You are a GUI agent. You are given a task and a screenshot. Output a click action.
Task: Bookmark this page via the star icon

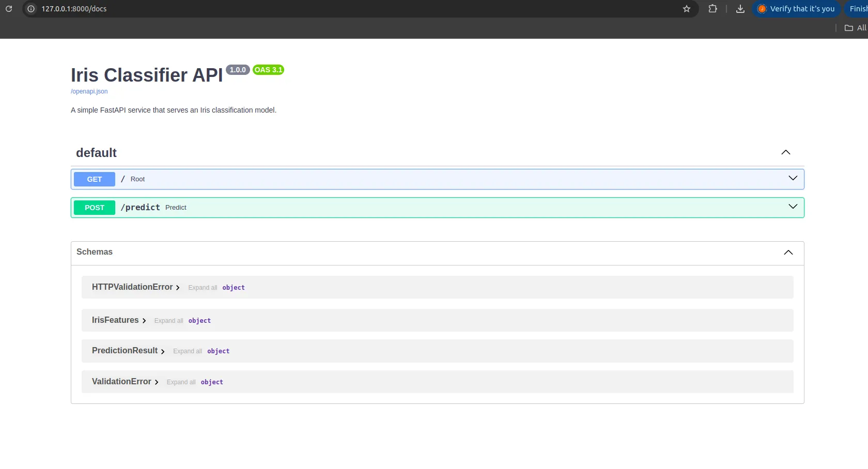coord(686,9)
